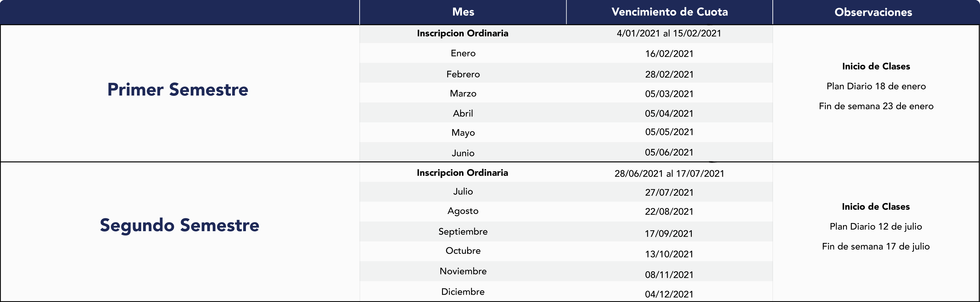Viewport: 980px width, 302px height.
Task: Select the 22/08/2021 due date
Action: pyautogui.click(x=669, y=212)
